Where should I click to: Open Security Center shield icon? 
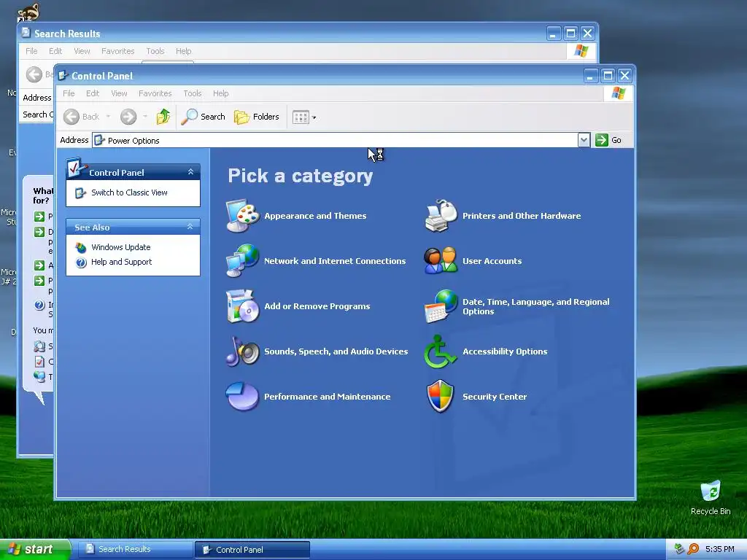(441, 396)
